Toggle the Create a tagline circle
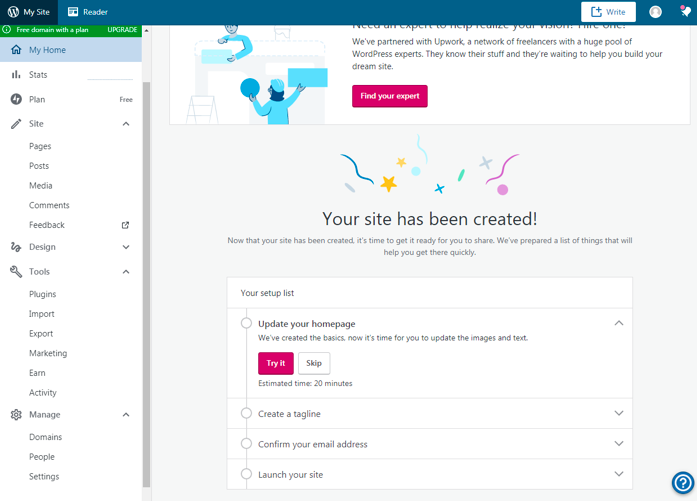 [246, 413]
